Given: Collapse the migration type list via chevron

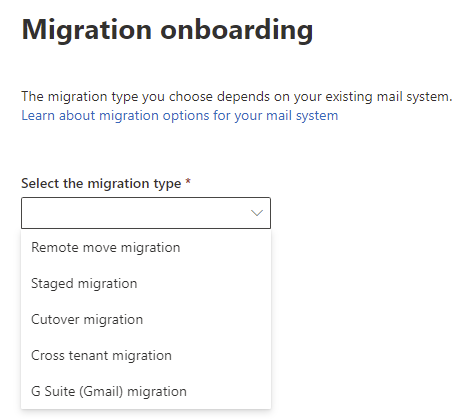Looking at the screenshot, I should coord(257,213).
